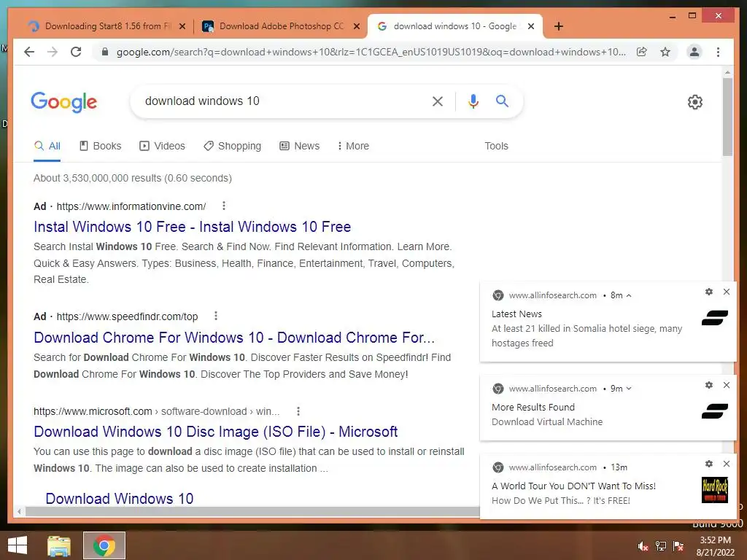This screenshot has height=560, width=747.
Task: Open options dots for speedfindr ad
Action: [216, 316]
